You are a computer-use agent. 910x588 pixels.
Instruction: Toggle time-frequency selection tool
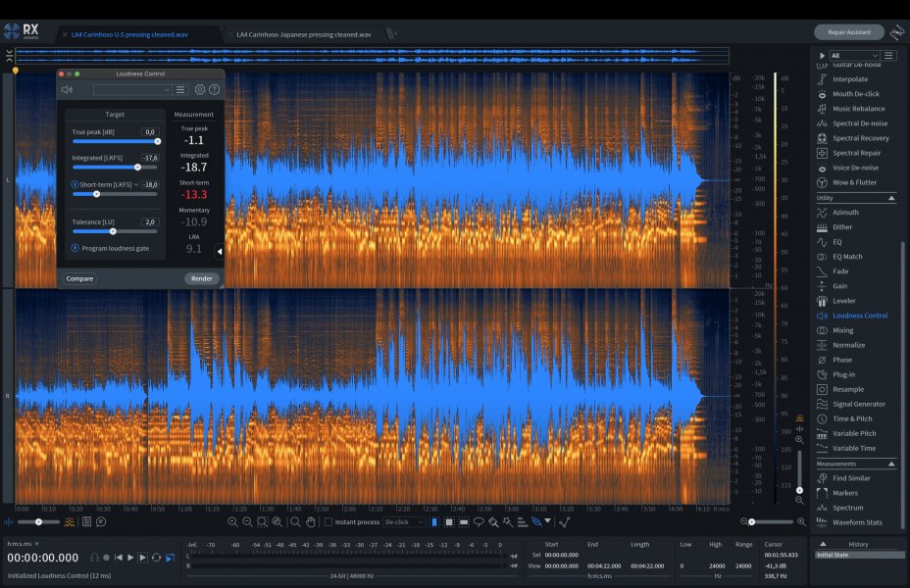tap(448, 522)
